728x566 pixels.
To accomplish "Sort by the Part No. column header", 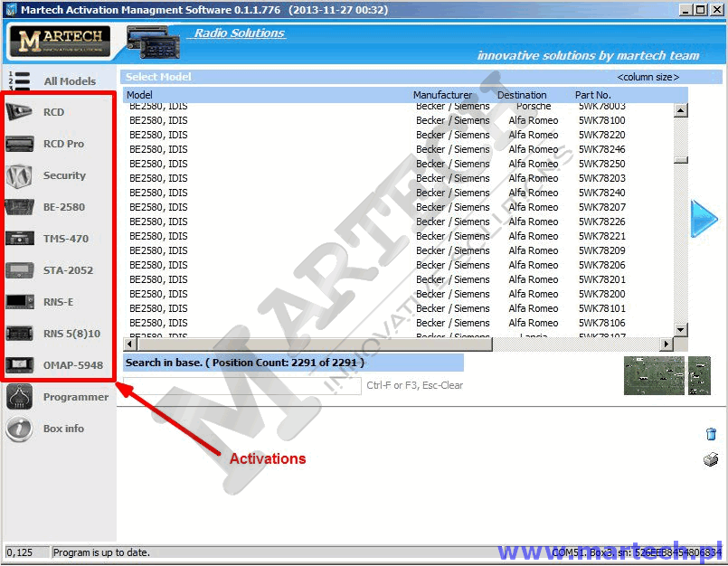I will point(593,95).
